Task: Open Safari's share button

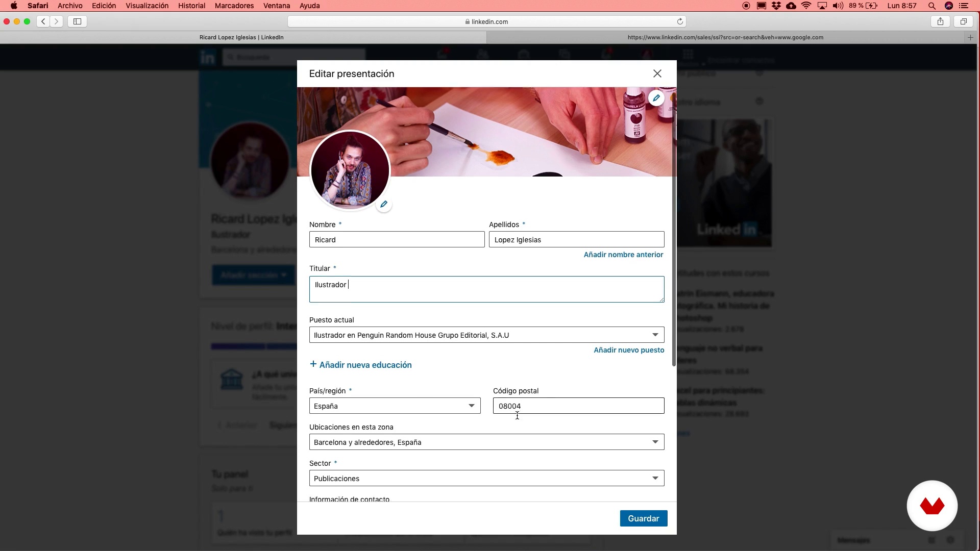Action: [x=940, y=21]
